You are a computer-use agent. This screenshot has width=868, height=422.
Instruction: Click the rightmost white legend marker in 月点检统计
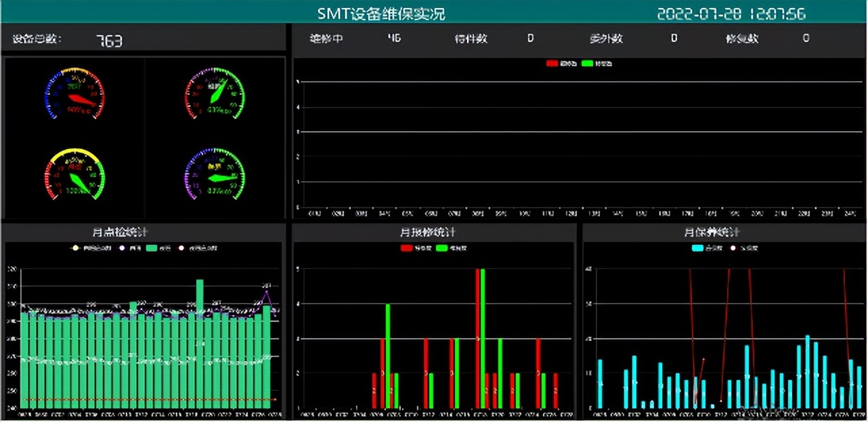tap(181, 248)
